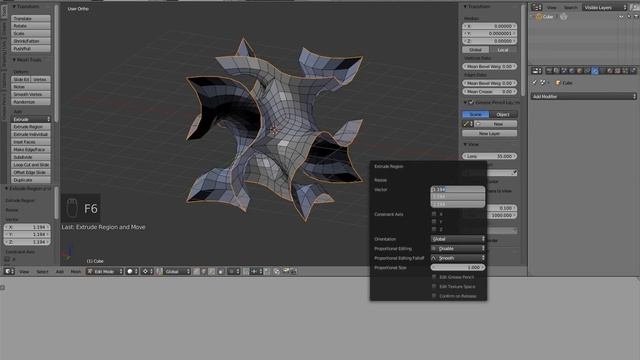
Task: Click the New Layer button
Action: click(489, 133)
